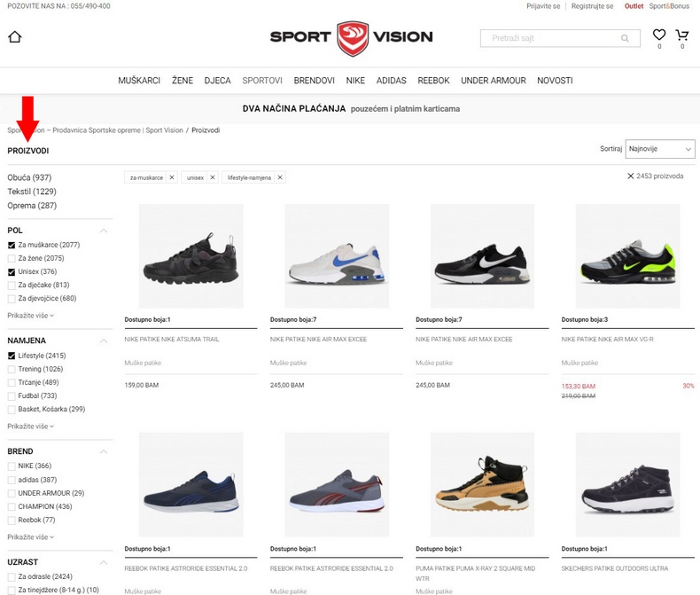700x595 pixels.
Task: Click the Sport Vision shield logo
Action: 353,38
